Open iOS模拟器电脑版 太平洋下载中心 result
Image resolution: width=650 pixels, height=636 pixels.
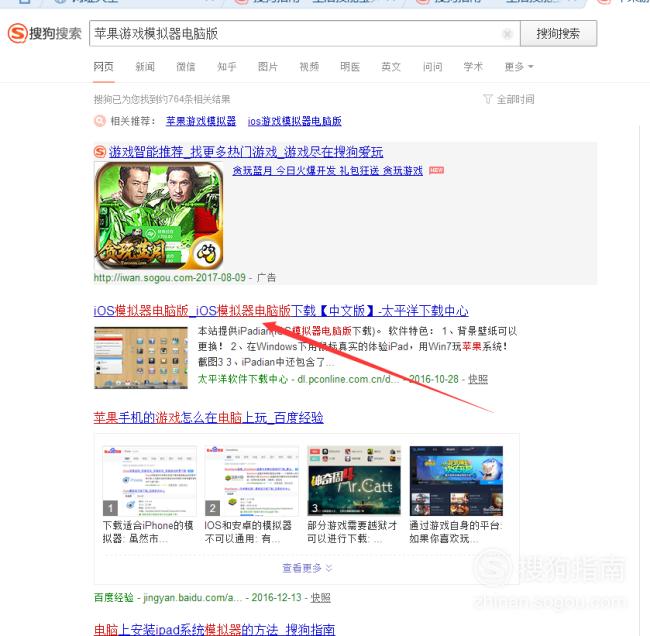coord(281,311)
